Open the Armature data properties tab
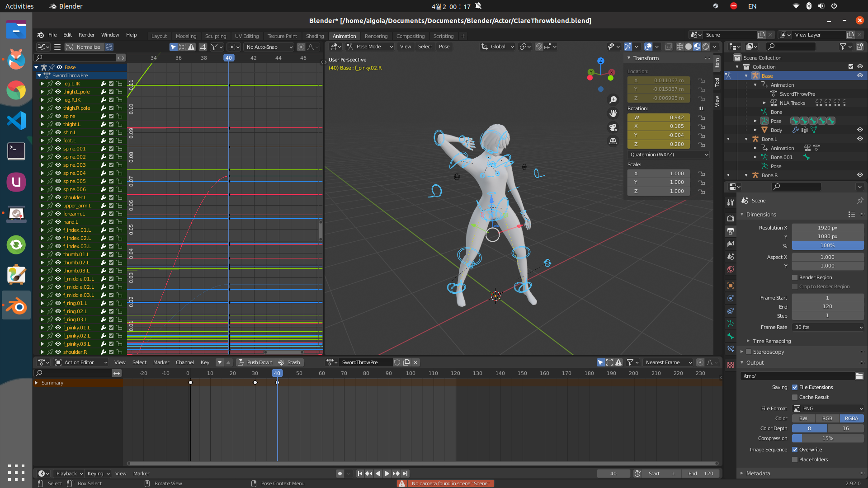868x488 pixels. [x=730, y=324]
